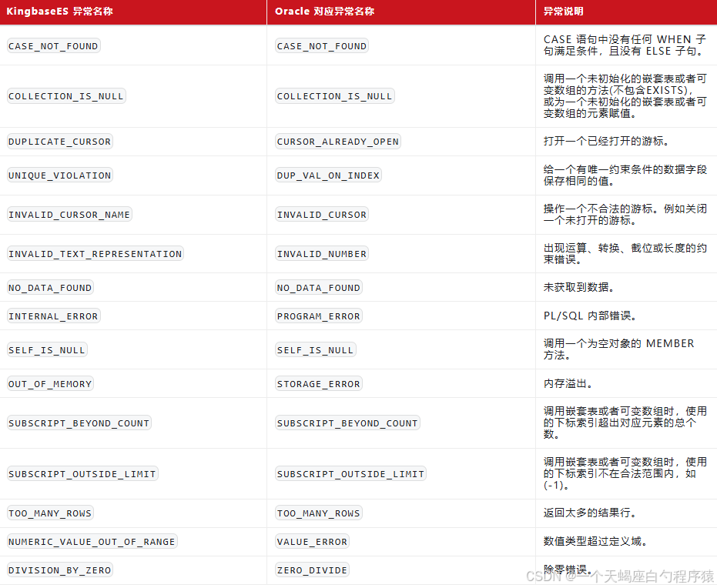Screen dimensions: 717x588
Task: Click the description '出现运算、转换、截位或长度的约束错误'
Action: [625, 253]
